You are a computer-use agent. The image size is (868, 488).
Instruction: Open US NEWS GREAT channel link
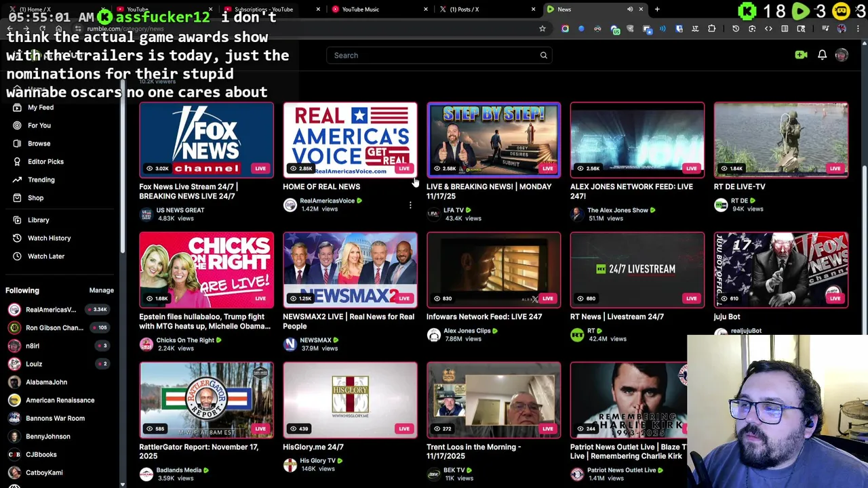180,210
